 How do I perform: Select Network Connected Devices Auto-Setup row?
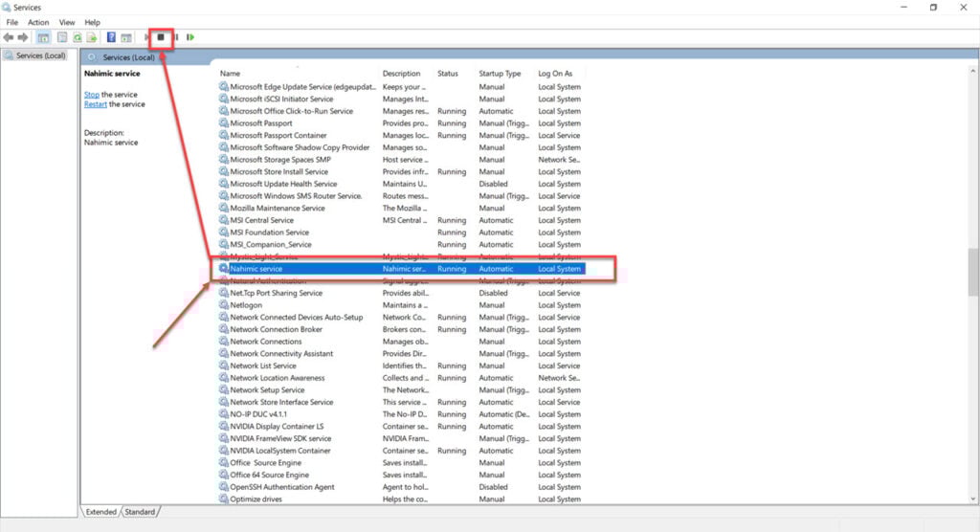point(401,317)
